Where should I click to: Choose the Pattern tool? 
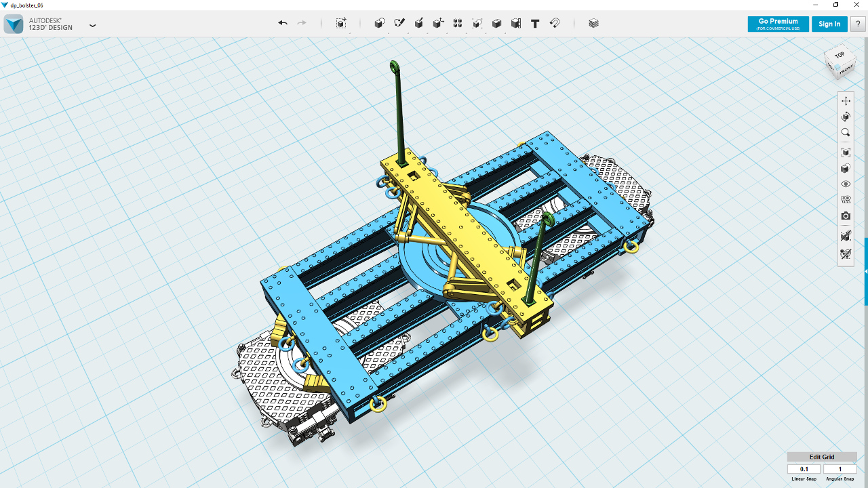[x=458, y=23]
